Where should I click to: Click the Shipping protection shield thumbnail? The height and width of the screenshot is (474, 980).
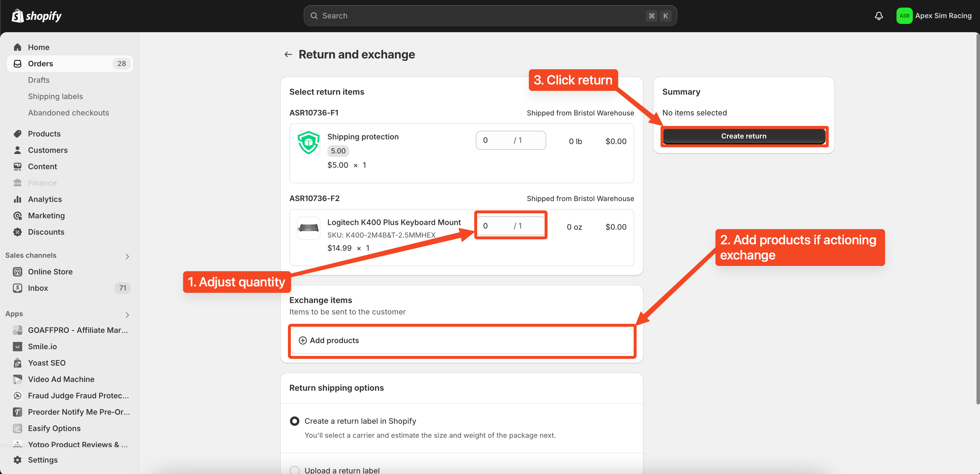point(308,142)
